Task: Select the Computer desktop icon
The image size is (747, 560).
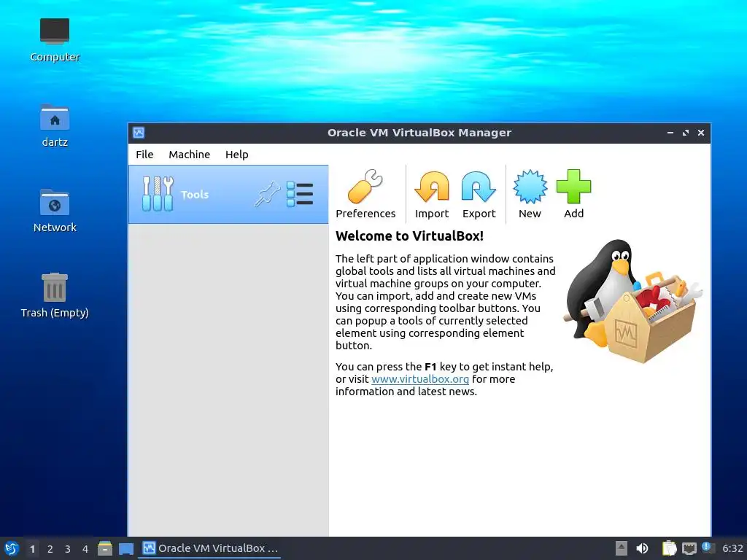Action: click(x=55, y=40)
